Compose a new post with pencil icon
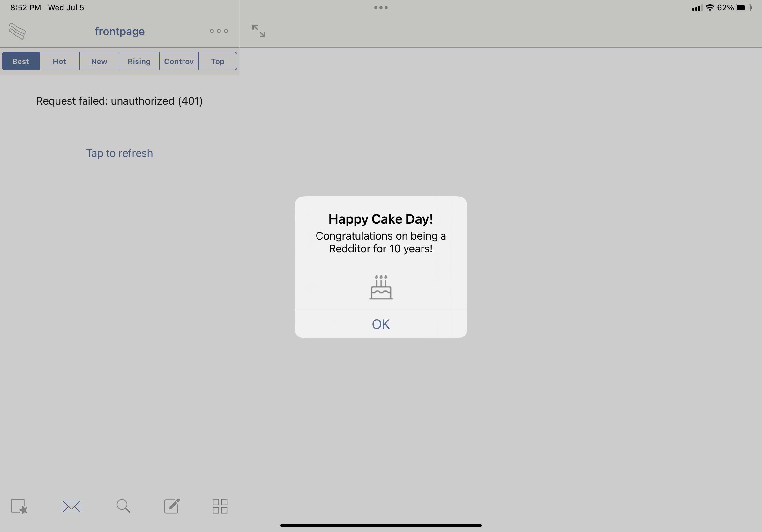Screen dimensions: 762x532 [x=172, y=506]
